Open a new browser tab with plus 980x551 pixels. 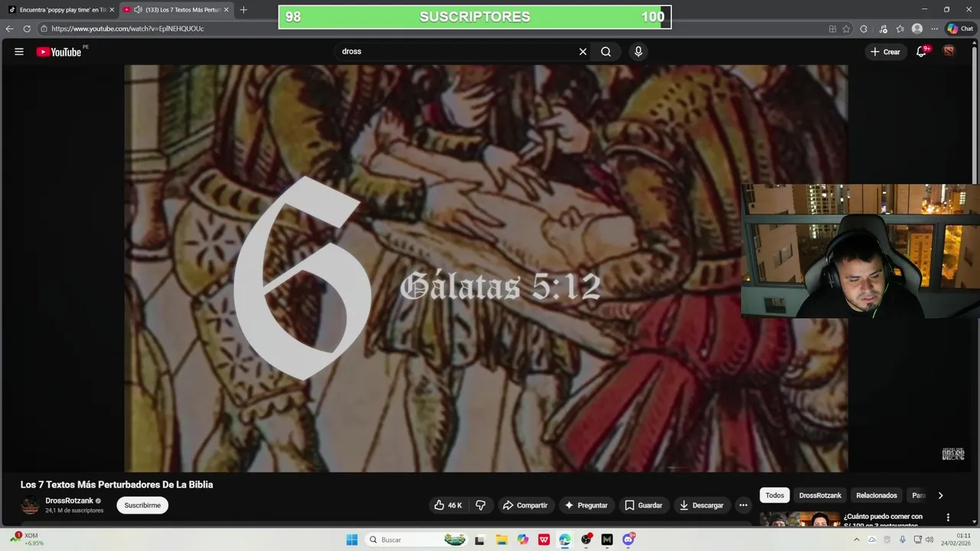(243, 9)
